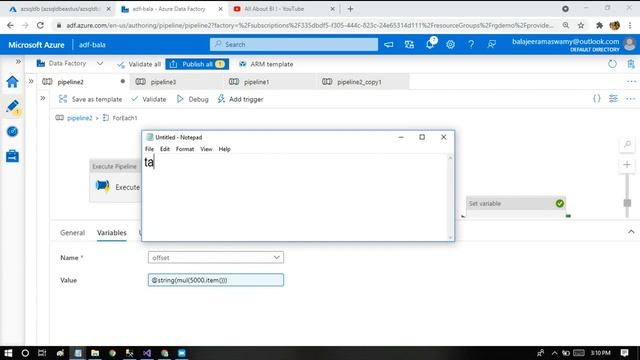This screenshot has width=640, height=360.
Task: Open the Home icon in left sidebar
Action: pyautogui.click(x=12, y=82)
